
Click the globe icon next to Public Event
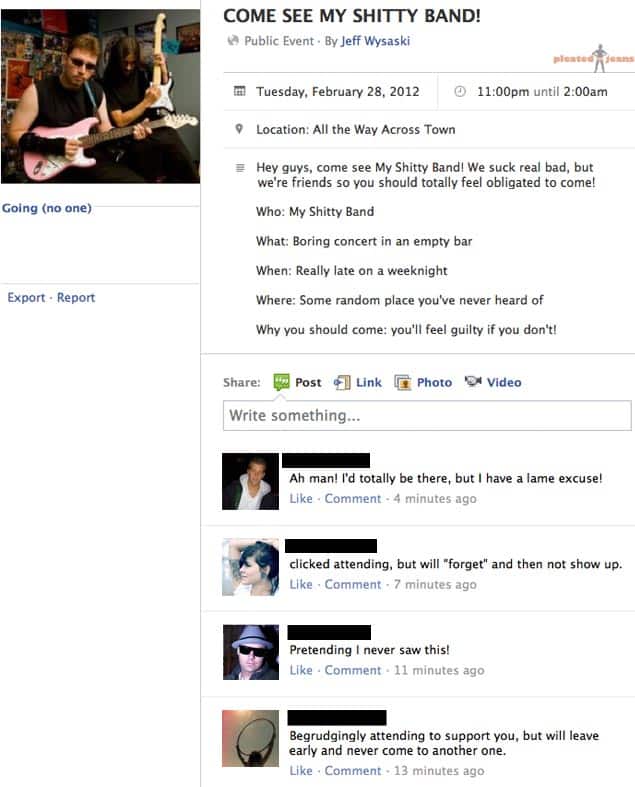232,41
